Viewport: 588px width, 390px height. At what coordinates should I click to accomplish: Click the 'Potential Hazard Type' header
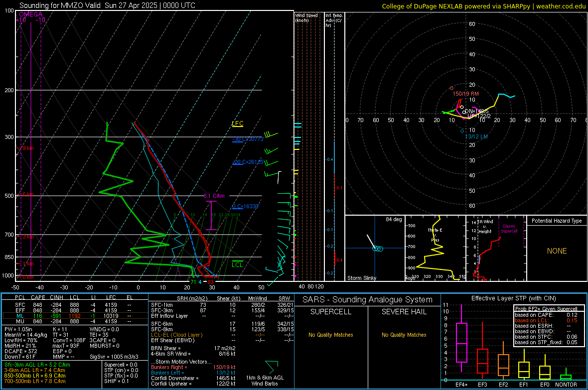click(x=557, y=221)
